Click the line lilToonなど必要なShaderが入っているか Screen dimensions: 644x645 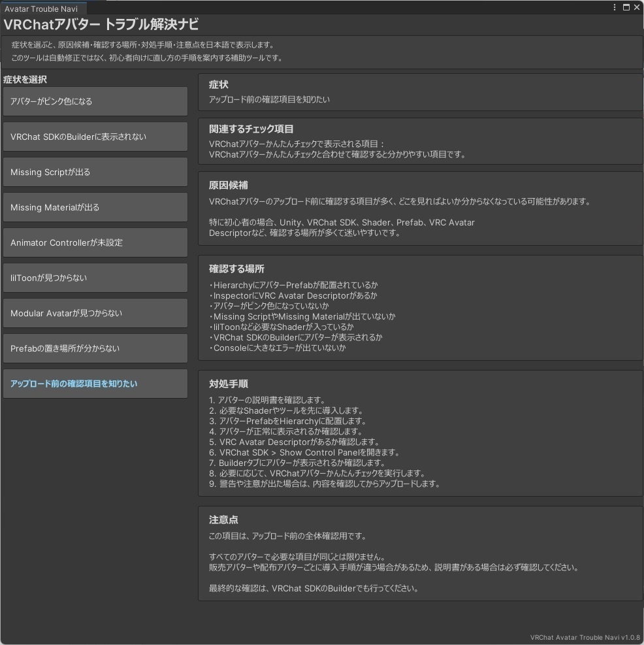tap(282, 327)
